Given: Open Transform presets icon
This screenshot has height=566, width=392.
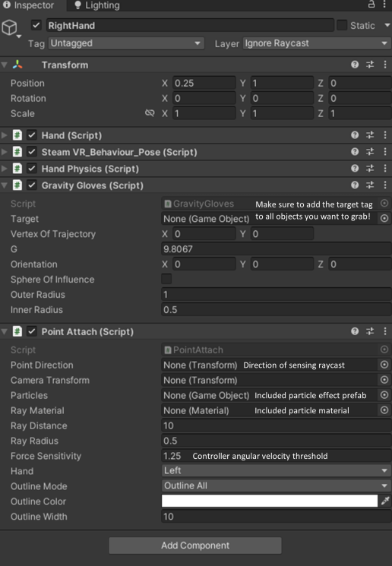Looking at the screenshot, I should pyautogui.click(x=370, y=65).
